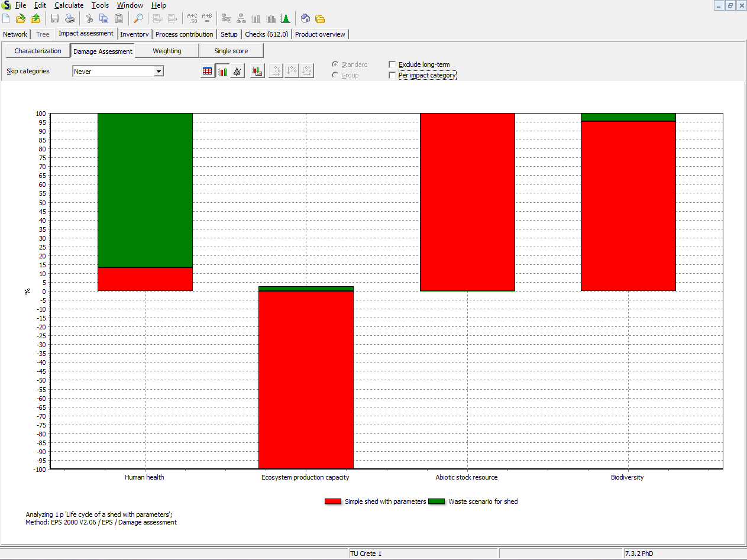Viewport: 747px width, 560px height.
Task: Open the Skip categories dropdown
Action: click(x=158, y=72)
